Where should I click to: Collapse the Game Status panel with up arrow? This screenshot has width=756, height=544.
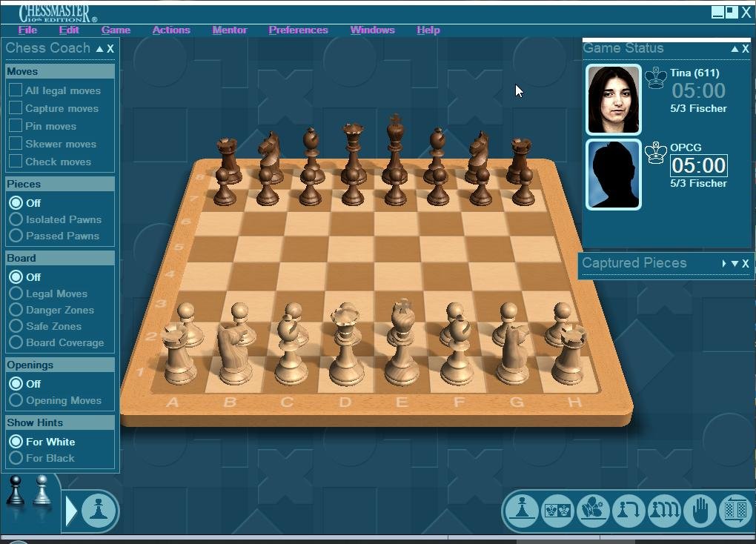(x=735, y=49)
